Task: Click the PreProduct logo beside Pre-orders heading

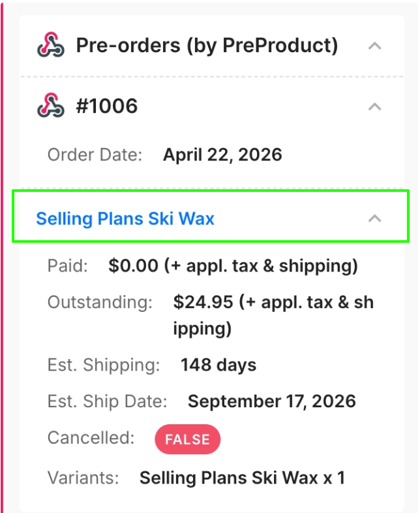Action: click(x=51, y=46)
